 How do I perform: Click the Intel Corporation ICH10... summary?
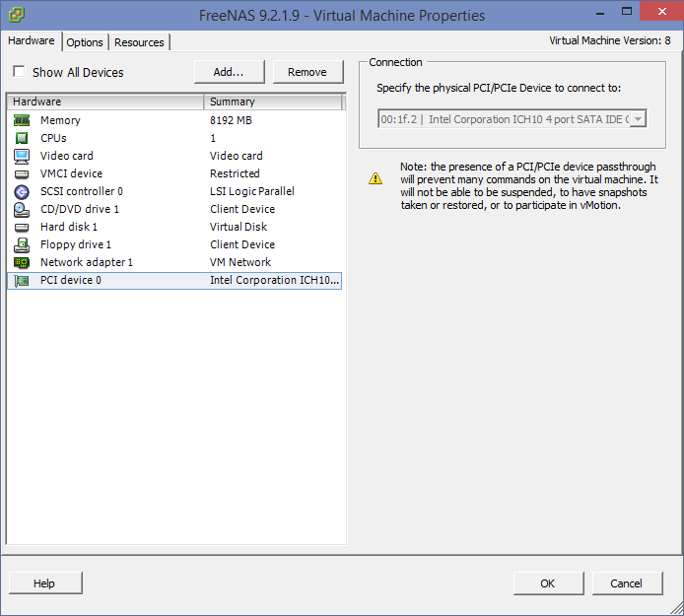[274, 280]
